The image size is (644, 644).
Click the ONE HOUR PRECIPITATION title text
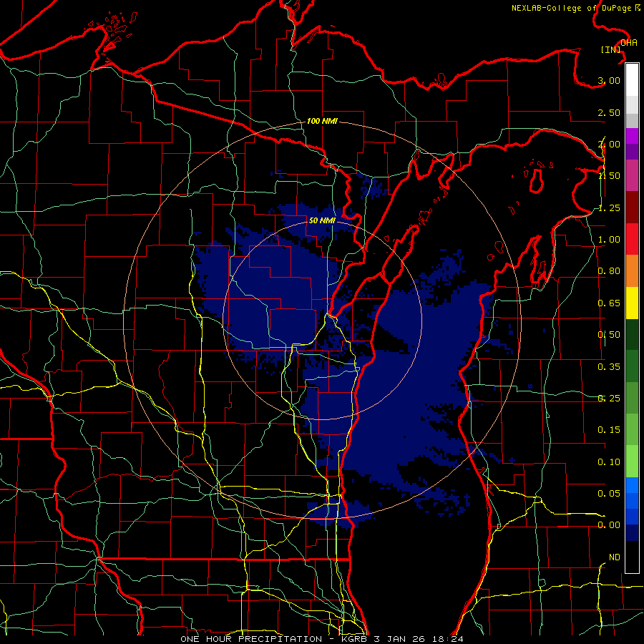coord(251,639)
